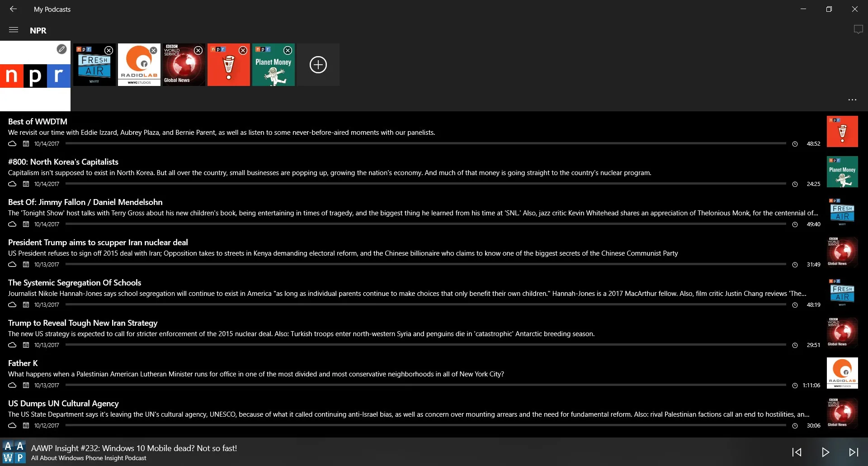Click clock icon next to 1:11:06 duration
Image resolution: width=868 pixels, height=466 pixels.
point(795,385)
